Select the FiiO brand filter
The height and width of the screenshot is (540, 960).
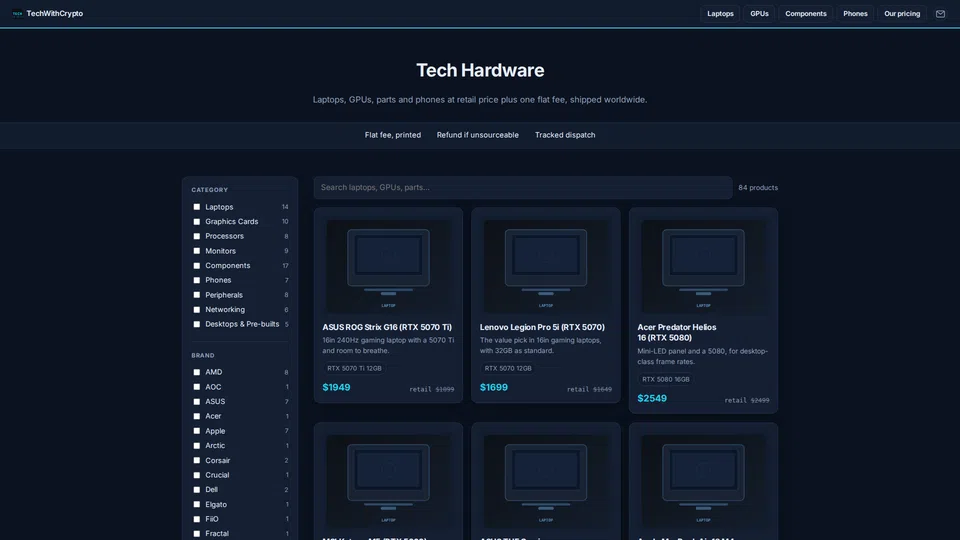coord(197,519)
